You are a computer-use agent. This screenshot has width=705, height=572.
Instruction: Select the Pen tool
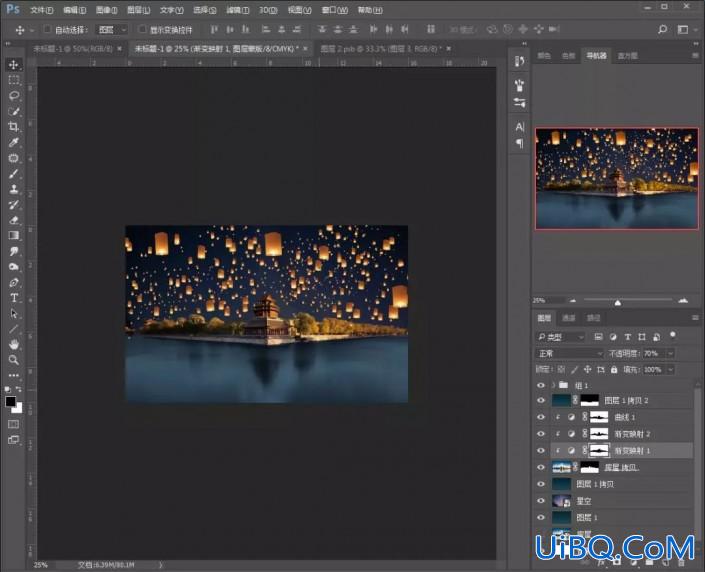click(13, 282)
